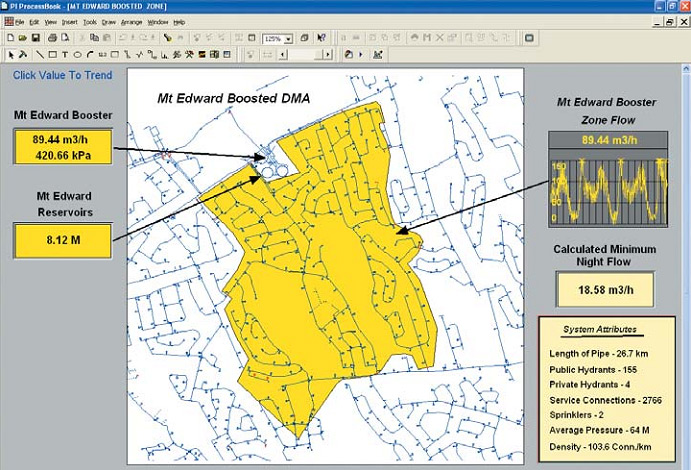Screen dimensions: 691x470
Task: Open the Tools menu
Action: click(90, 22)
